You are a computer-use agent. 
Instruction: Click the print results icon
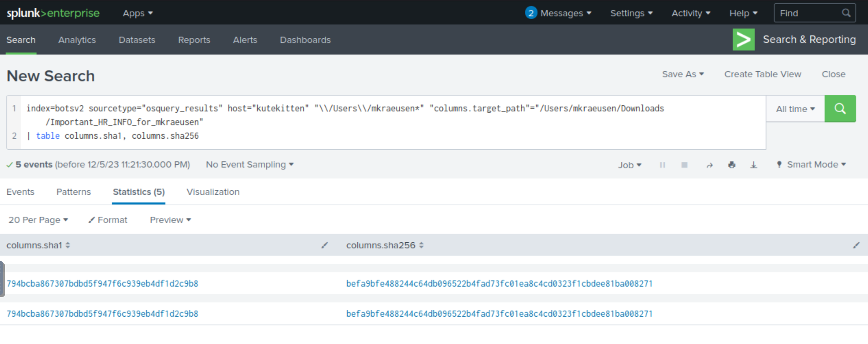click(732, 165)
